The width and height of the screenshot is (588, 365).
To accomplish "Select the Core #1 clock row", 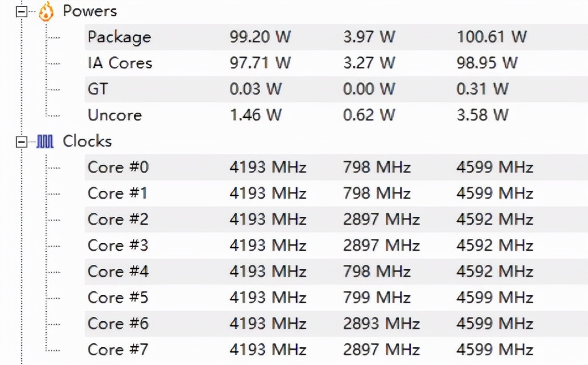I will [x=336, y=193].
